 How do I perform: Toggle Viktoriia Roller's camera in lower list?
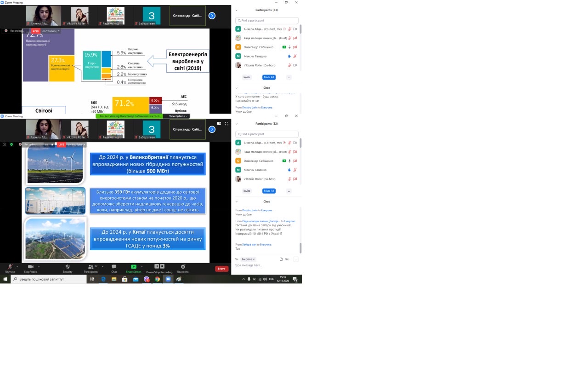(295, 179)
